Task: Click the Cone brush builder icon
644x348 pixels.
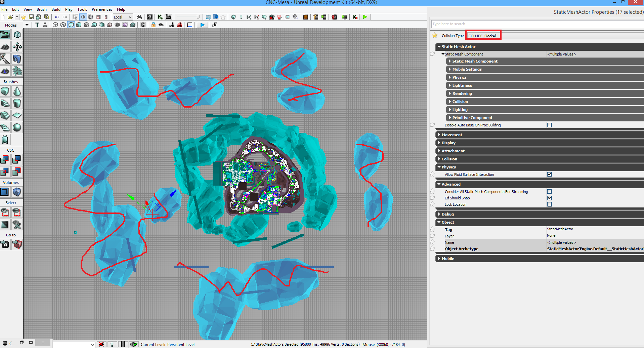Action: [x=17, y=91]
